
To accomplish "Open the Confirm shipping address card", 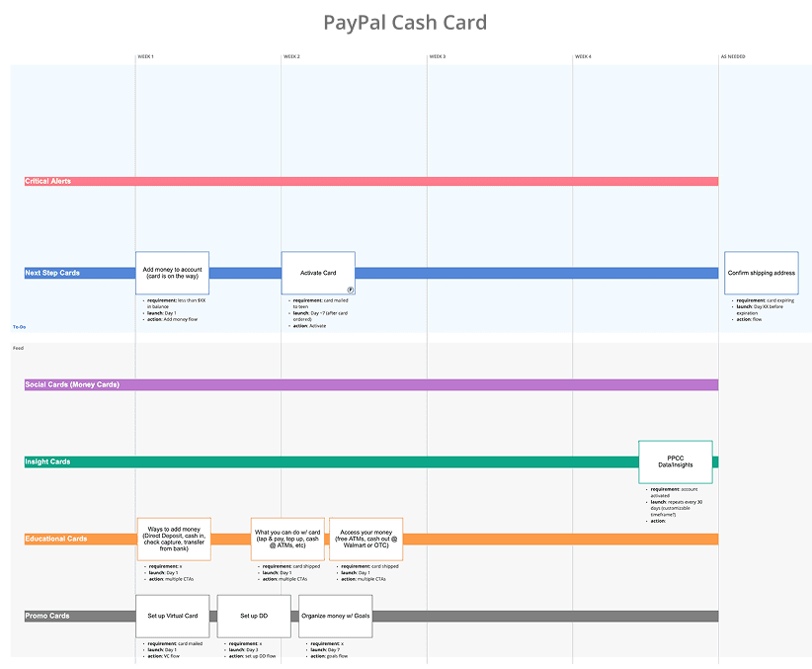I will pyautogui.click(x=762, y=273).
